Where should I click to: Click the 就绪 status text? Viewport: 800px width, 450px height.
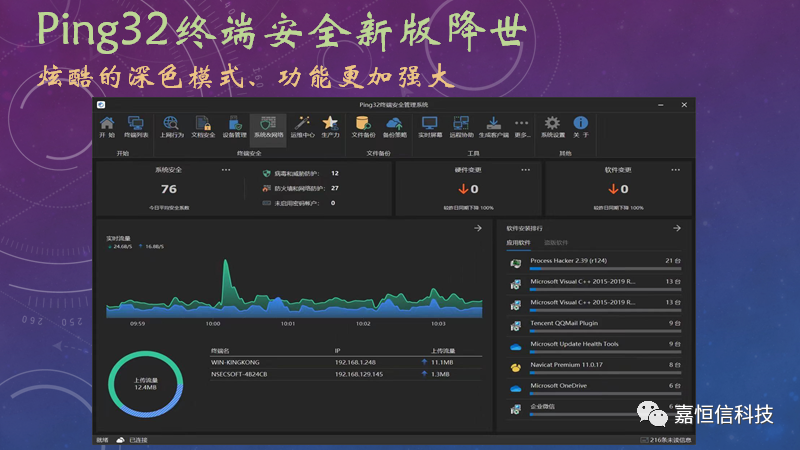(x=102, y=440)
